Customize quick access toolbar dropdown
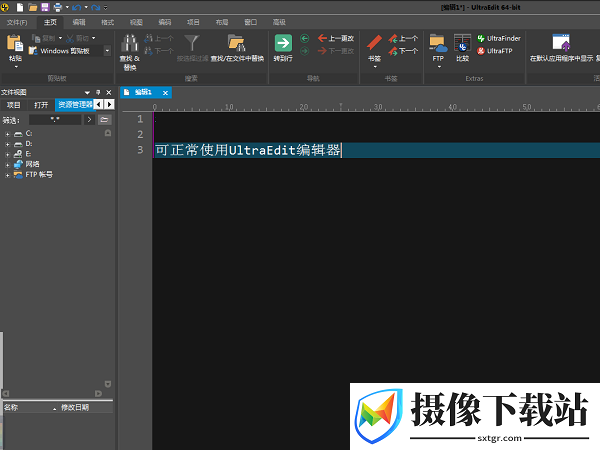 106,7
